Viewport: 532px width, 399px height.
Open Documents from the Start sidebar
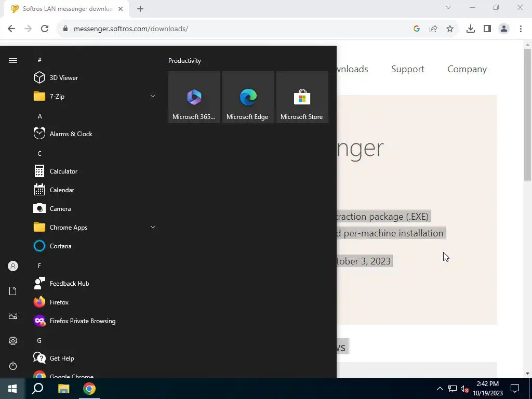pyautogui.click(x=13, y=291)
